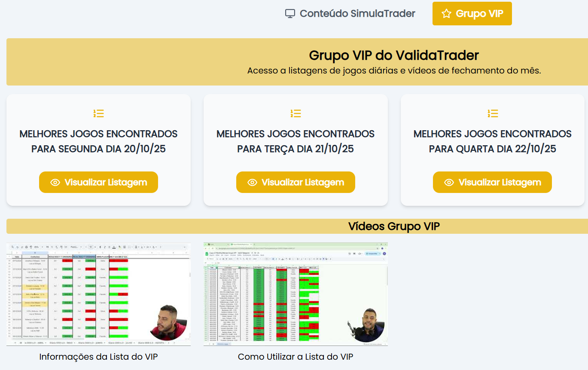
Task: Click the monitor icon beside Conteúdo SimulaTrader
Action: click(291, 14)
